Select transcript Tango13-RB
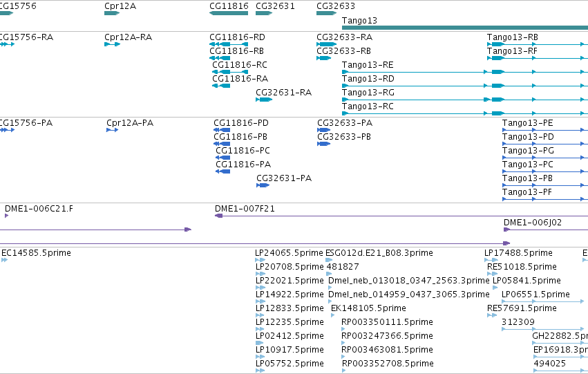 coord(512,37)
